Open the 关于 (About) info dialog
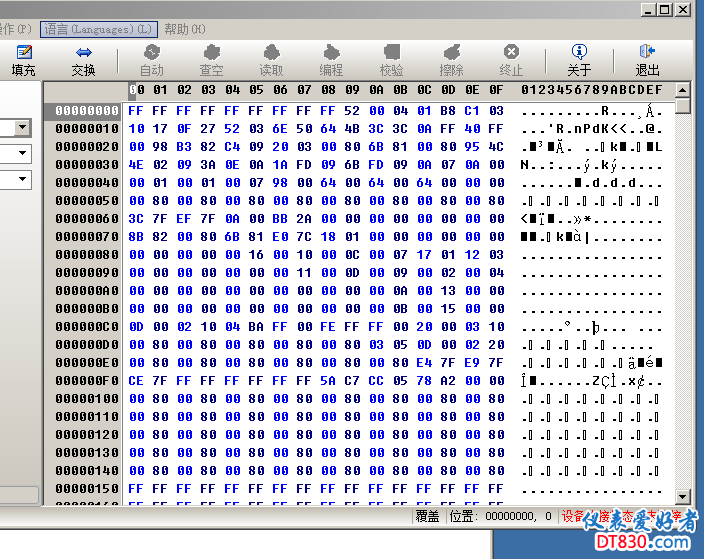This screenshot has height=559, width=704. pos(579,60)
